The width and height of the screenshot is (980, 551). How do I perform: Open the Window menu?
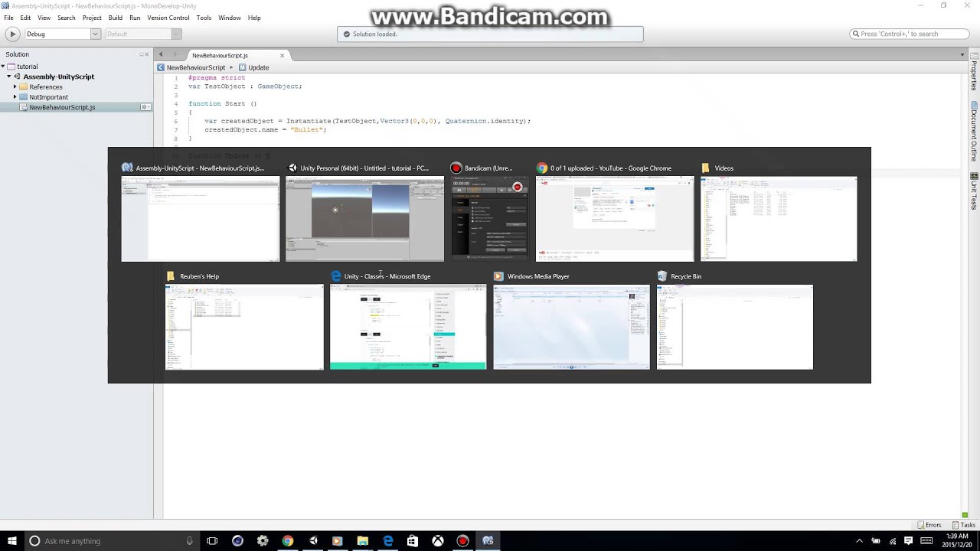point(230,18)
